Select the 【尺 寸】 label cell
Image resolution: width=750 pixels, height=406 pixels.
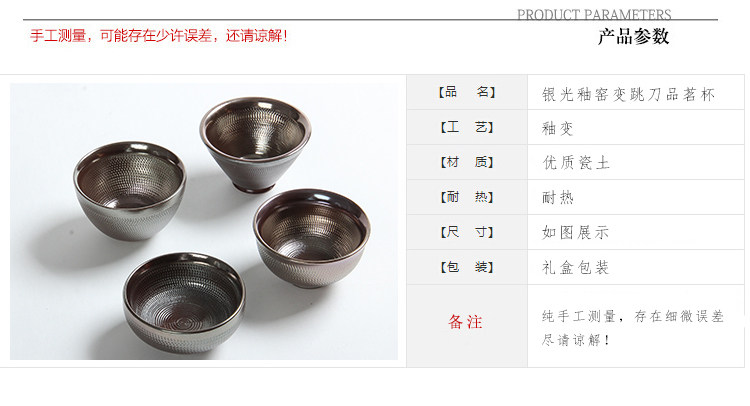point(467,232)
